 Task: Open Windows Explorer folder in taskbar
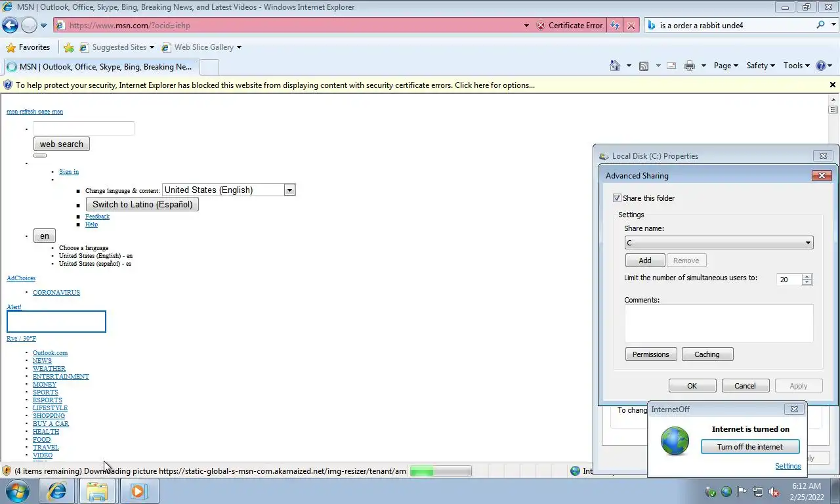point(97,491)
